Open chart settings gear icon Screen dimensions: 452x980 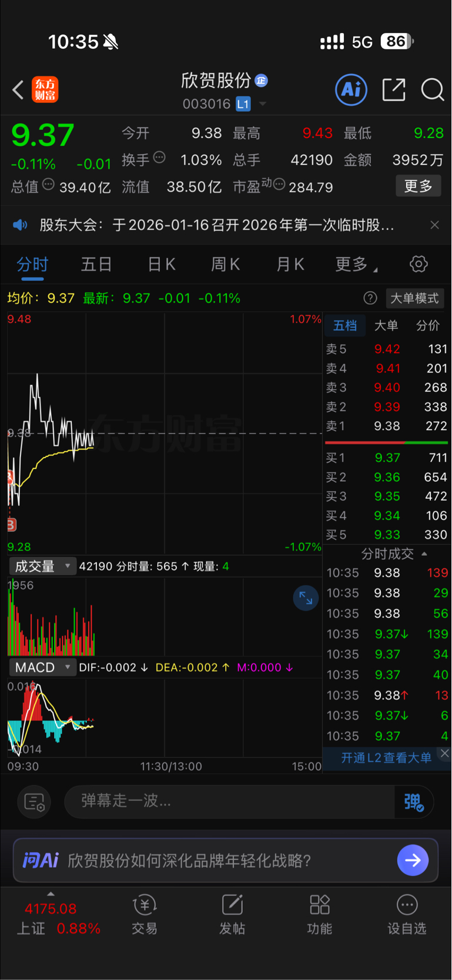pos(418,264)
